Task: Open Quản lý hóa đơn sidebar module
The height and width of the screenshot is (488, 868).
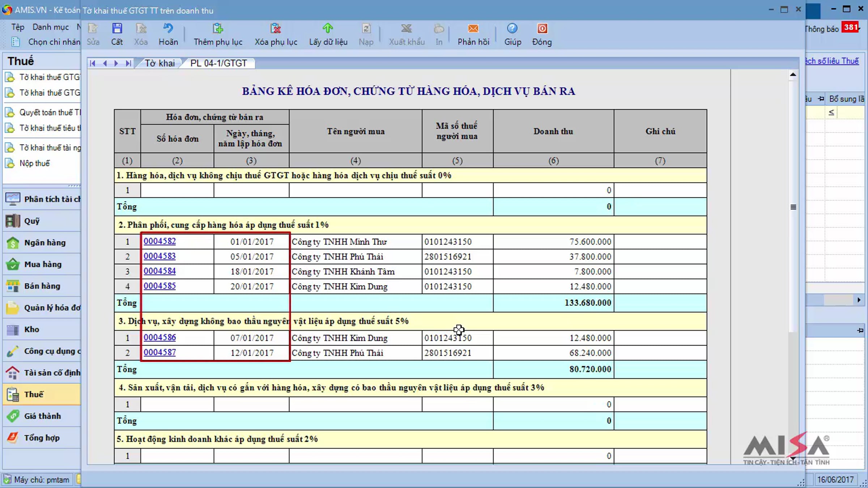Action: coord(42,308)
